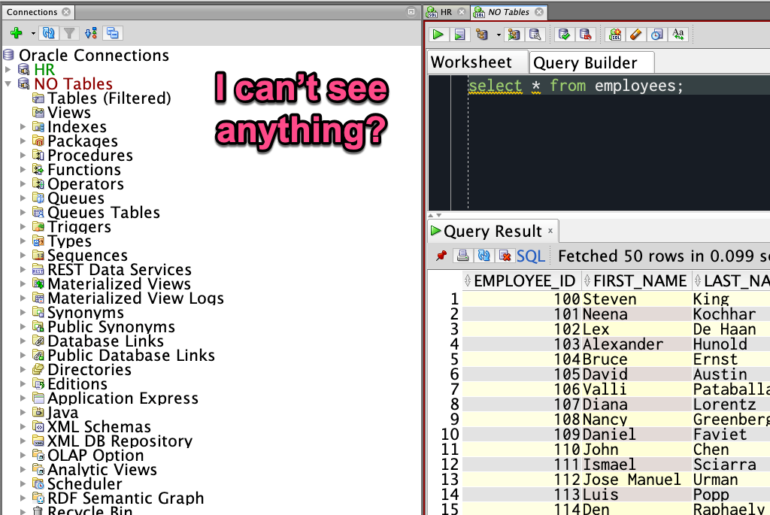Click the Refresh icon in Query Result toolbar
Viewport: 770px width, 515px height.
tap(484, 255)
